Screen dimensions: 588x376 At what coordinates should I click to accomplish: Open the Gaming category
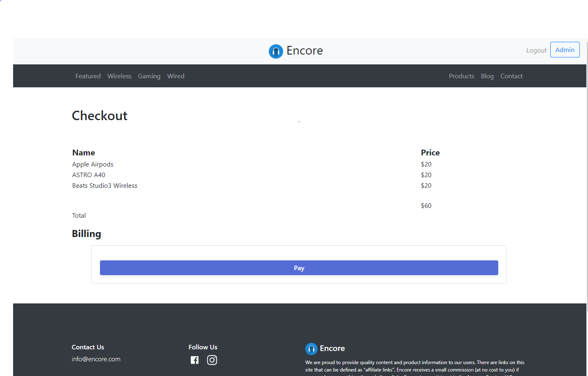[x=149, y=76]
